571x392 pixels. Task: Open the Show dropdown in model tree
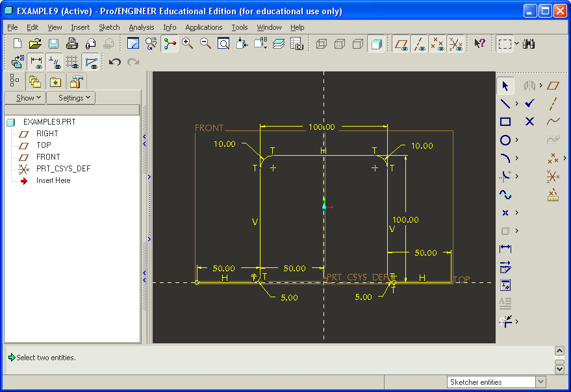pyautogui.click(x=29, y=98)
